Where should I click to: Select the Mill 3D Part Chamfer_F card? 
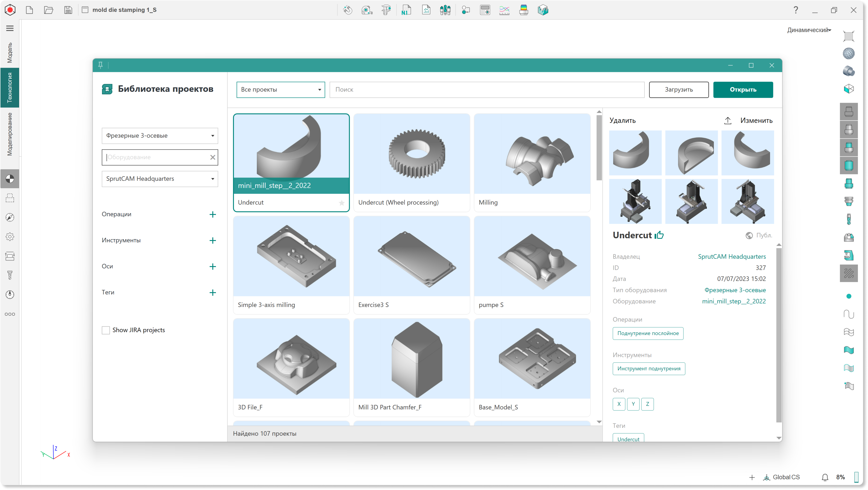tap(412, 367)
